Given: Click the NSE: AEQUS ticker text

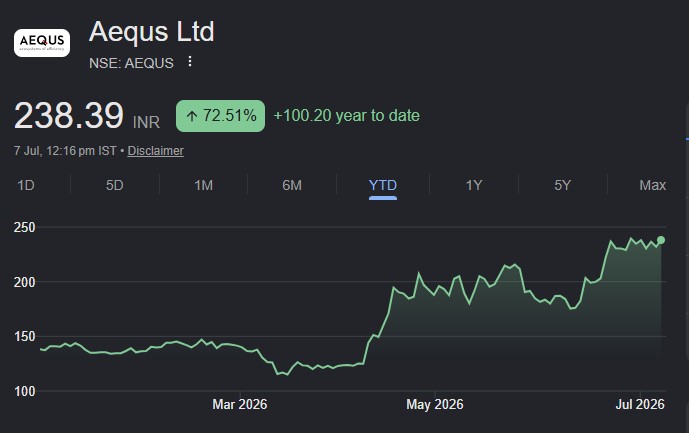Looking at the screenshot, I should tap(131, 63).
